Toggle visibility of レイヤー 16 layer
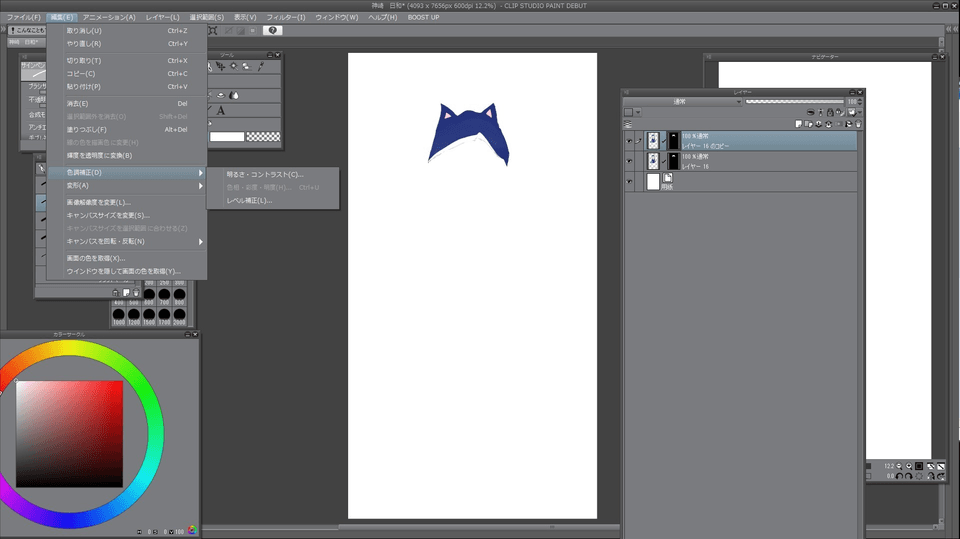Screen dimensions: 960x539 (x=629, y=161)
